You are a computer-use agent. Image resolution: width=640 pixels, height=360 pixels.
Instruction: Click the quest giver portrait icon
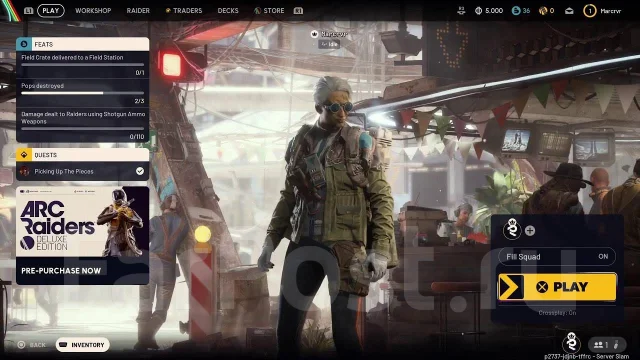24,171
